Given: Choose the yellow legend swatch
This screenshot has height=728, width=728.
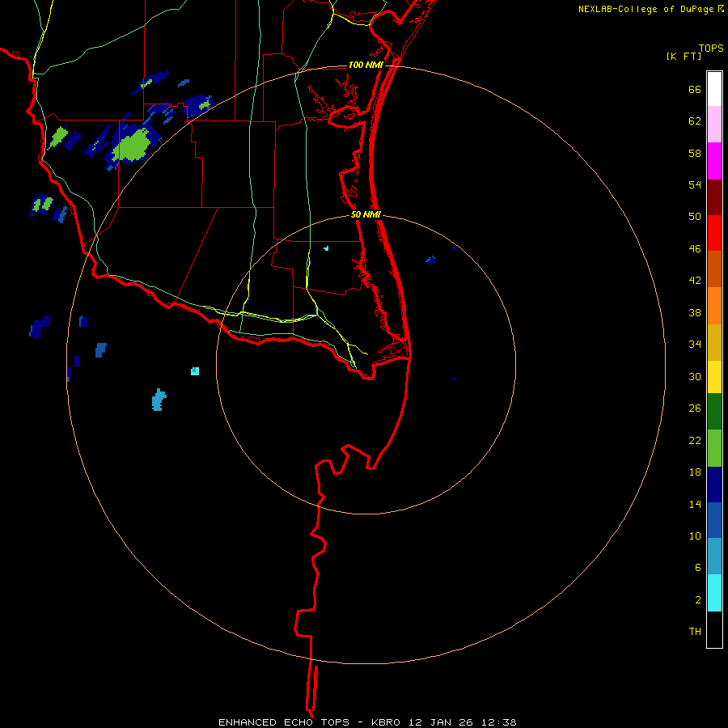Looking at the screenshot, I should [714, 377].
